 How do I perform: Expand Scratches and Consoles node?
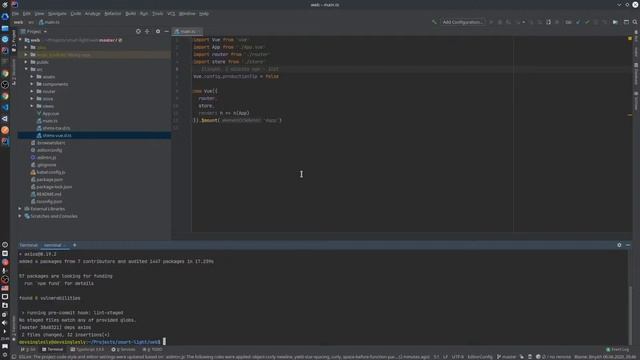point(20,216)
